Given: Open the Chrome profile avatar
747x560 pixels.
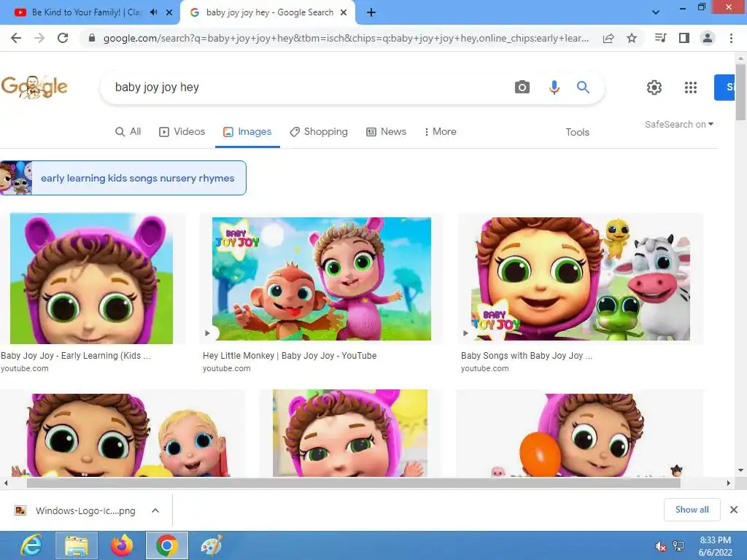Looking at the screenshot, I should pos(708,38).
